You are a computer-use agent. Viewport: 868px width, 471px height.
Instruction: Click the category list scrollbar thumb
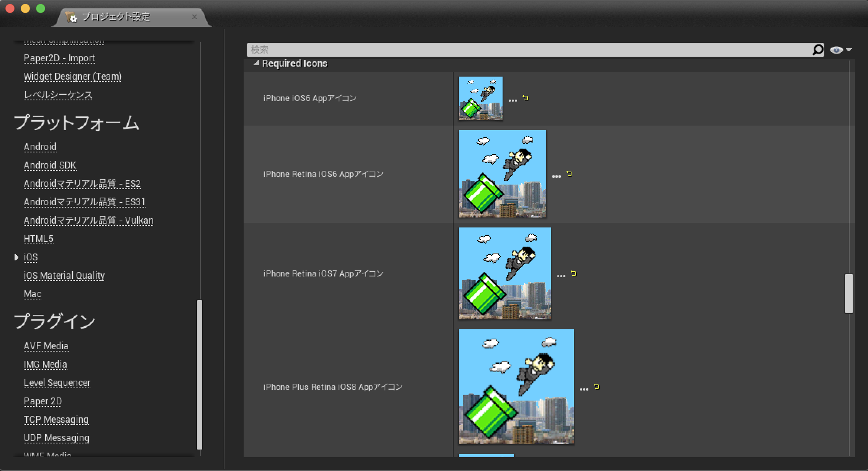pos(199,375)
